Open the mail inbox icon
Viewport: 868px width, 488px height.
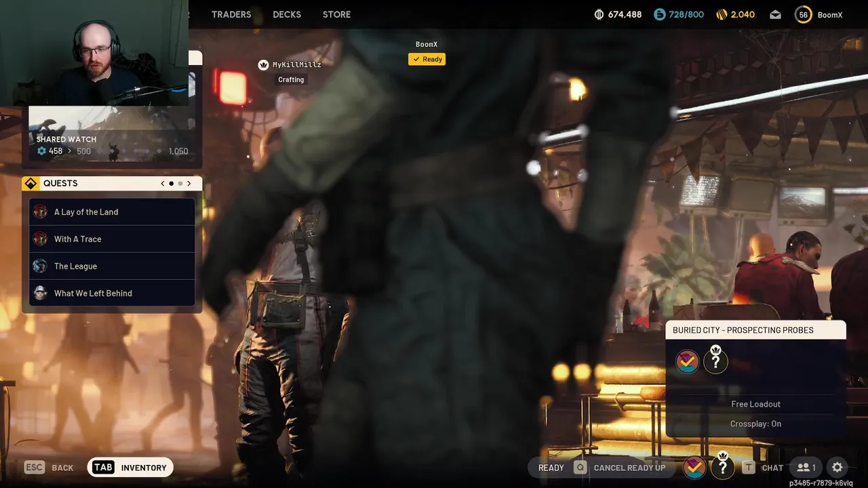775,14
